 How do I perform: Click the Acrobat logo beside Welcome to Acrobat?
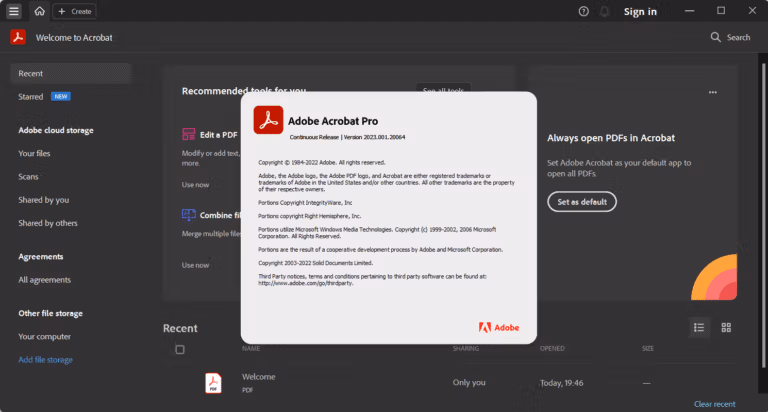(18, 37)
